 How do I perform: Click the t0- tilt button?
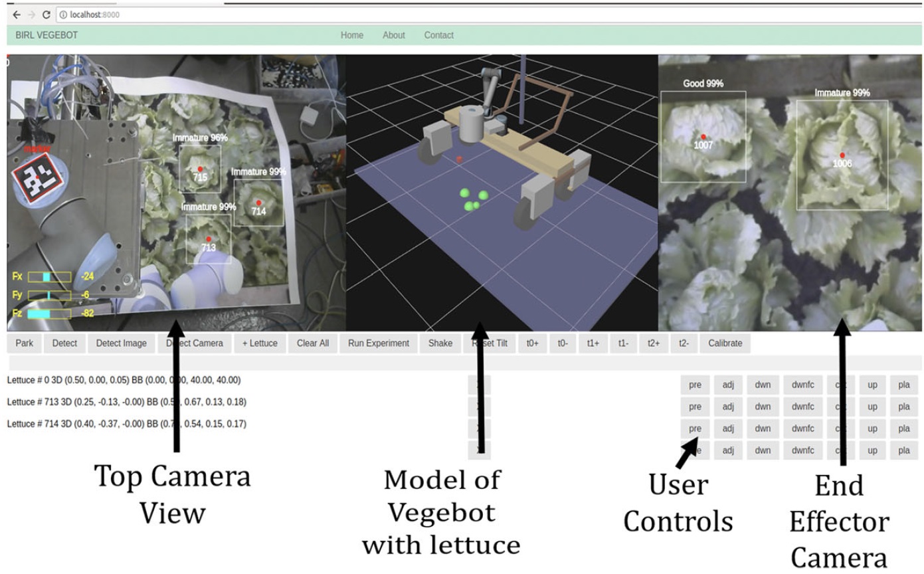click(x=563, y=343)
